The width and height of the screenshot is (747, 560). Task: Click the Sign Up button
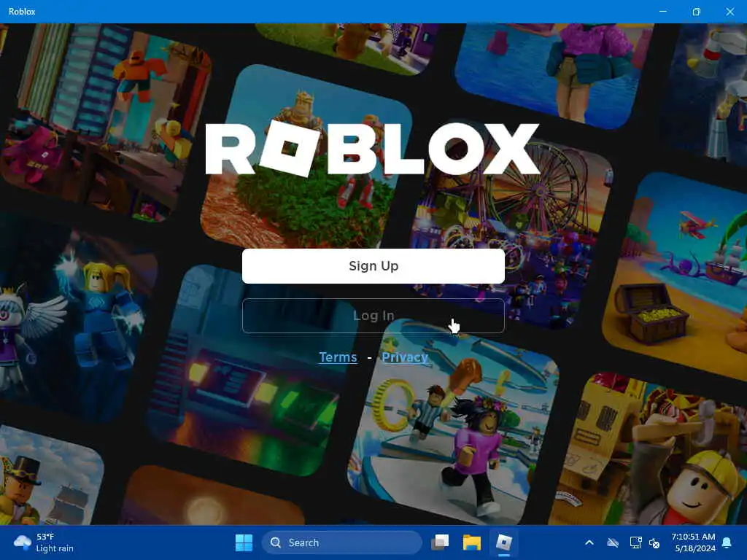tap(373, 265)
